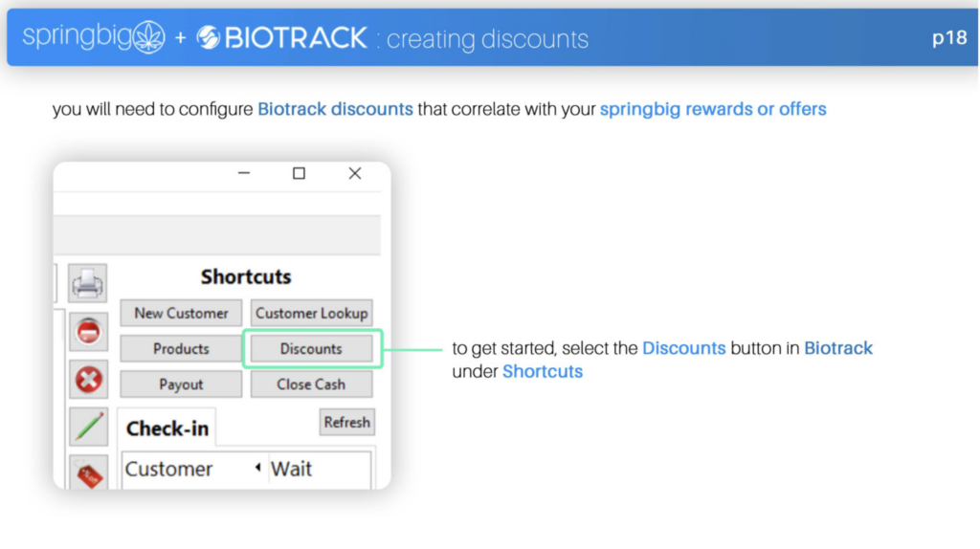Click the Payout button
Screen dimensions: 980x549
pos(181,384)
